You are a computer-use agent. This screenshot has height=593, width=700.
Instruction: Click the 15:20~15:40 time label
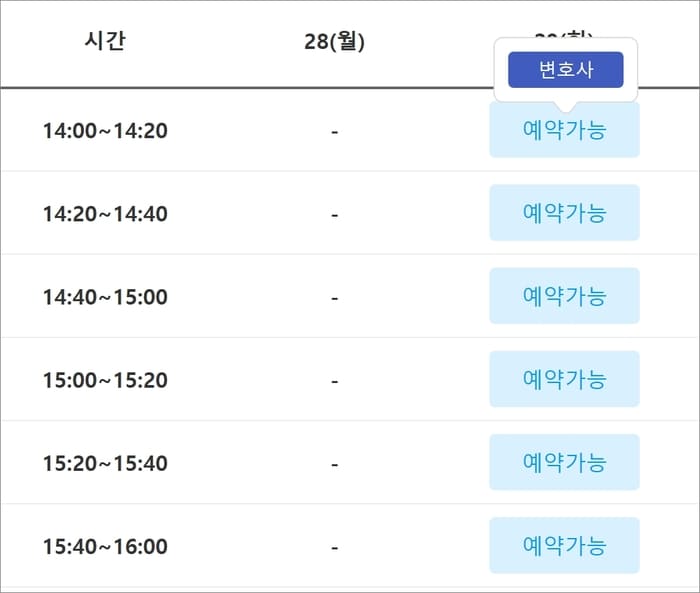[105, 464]
